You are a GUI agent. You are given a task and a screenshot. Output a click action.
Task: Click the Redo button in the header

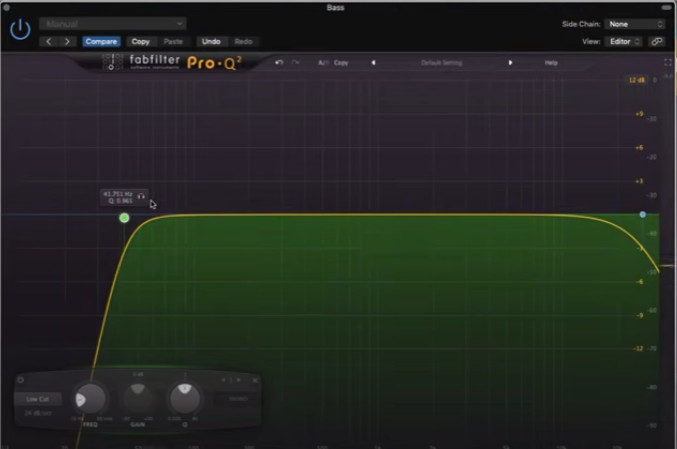pyautogui.click(x=243, y=41)
